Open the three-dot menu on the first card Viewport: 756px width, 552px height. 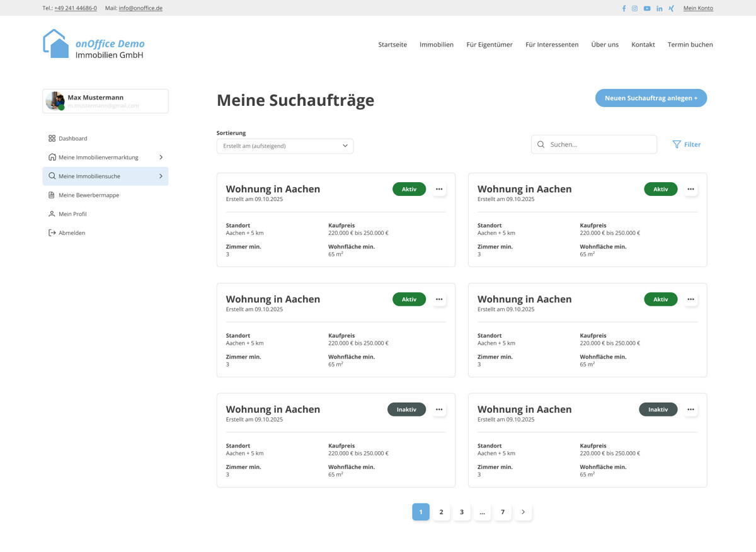(439, 188)
